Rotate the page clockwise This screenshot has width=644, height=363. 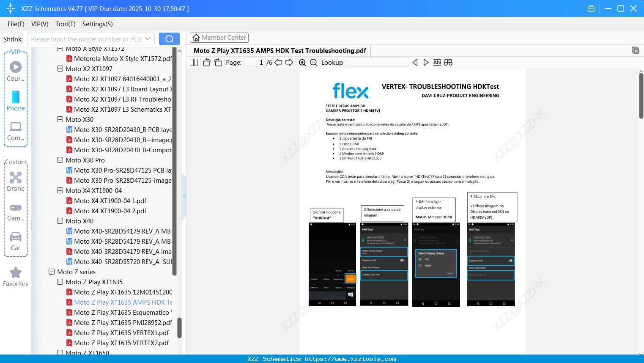tap(218, 62)
